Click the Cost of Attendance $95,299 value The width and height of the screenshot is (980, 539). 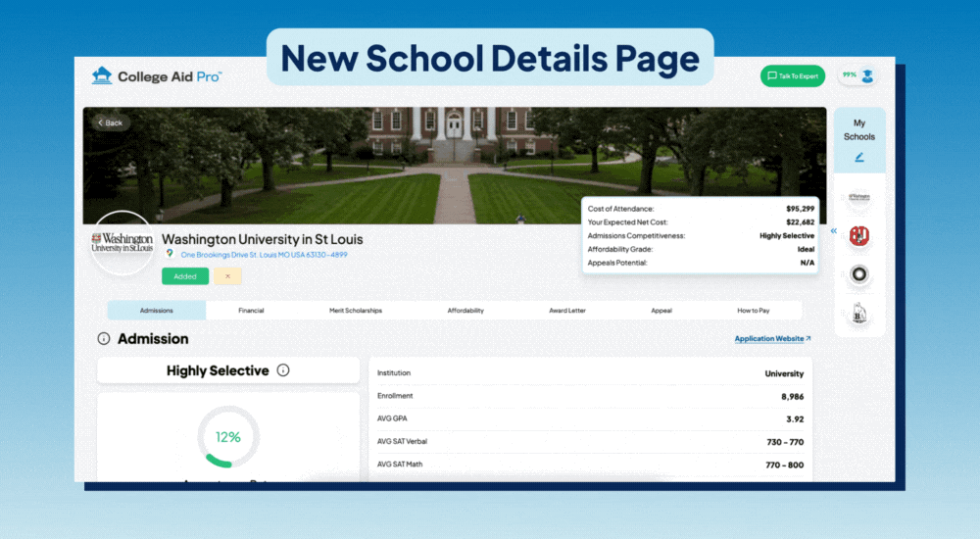point(800,209)
